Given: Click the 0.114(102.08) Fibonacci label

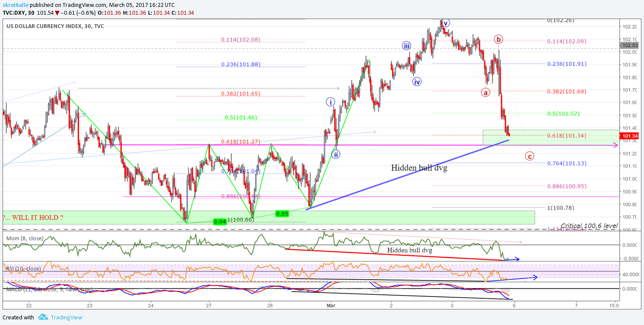Looking at the screenshot, I should click(x=240, y=40).
